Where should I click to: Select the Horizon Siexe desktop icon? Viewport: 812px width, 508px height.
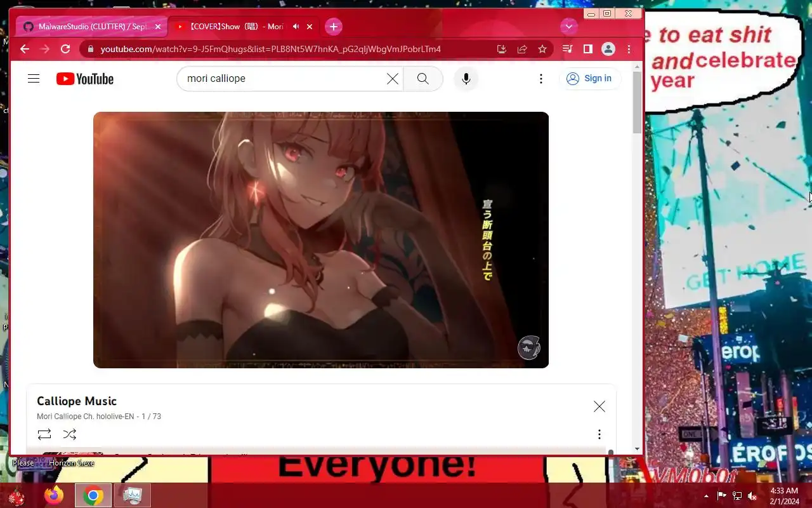(71, 463)
